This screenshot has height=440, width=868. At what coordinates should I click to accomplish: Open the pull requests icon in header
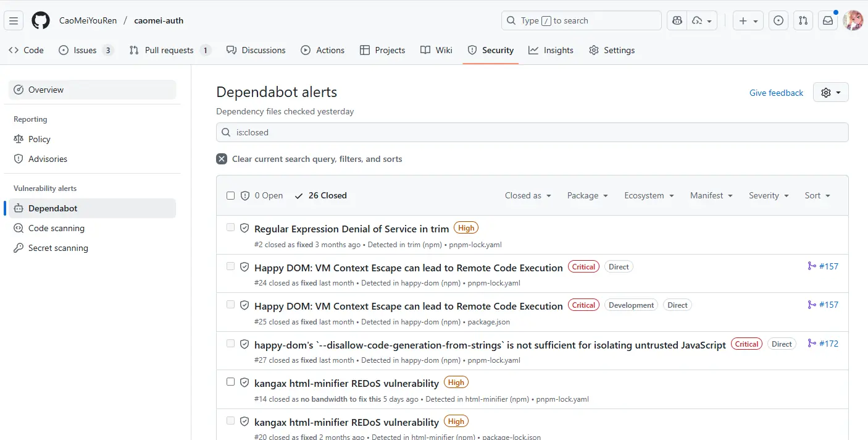coord(803,20)
